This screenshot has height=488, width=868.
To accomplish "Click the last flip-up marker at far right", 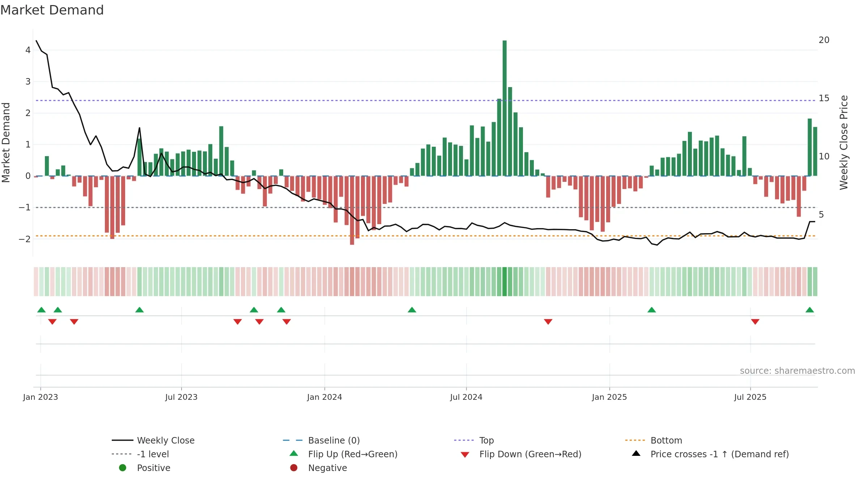I will (810, 310).
